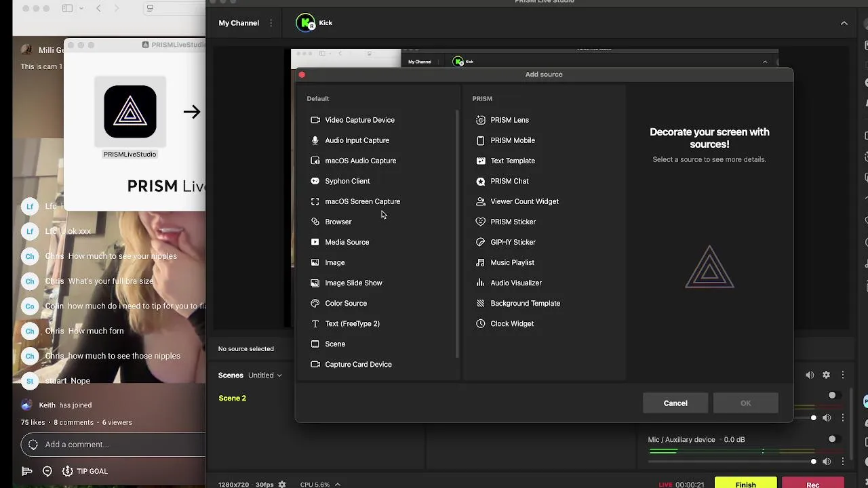Screen dimensions: 868x488
Task: Pick the Media Source play icon
Action: [315, 242]
